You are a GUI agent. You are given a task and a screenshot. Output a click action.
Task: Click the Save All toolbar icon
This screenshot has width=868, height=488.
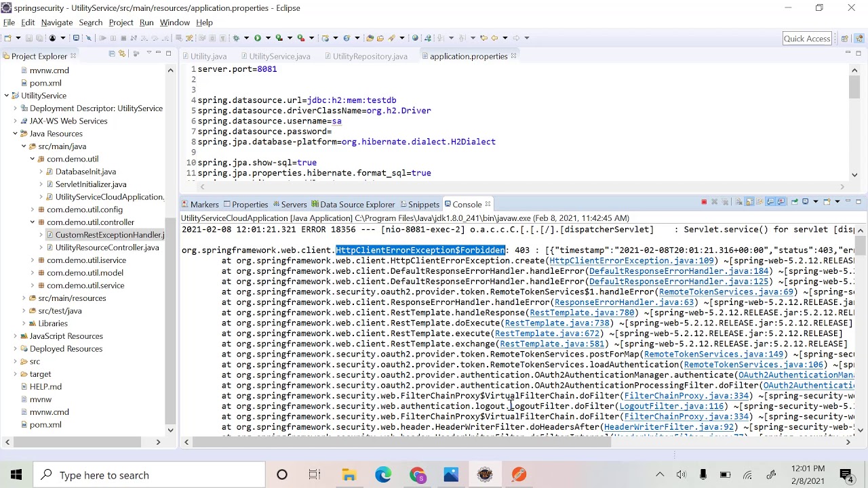[39, 38]
